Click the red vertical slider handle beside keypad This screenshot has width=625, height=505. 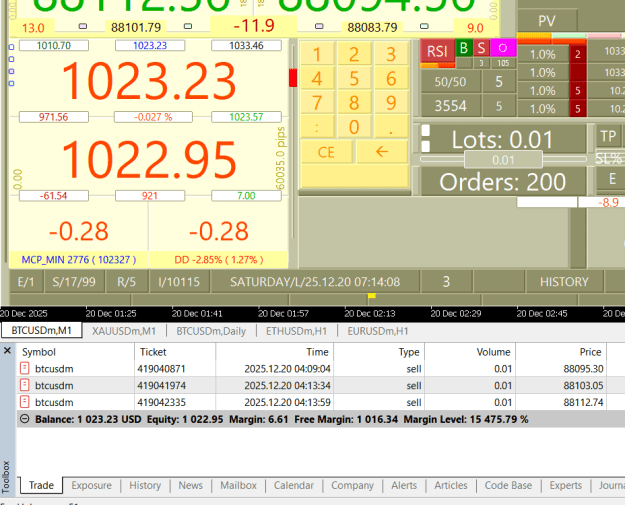[x=293, y=78]
